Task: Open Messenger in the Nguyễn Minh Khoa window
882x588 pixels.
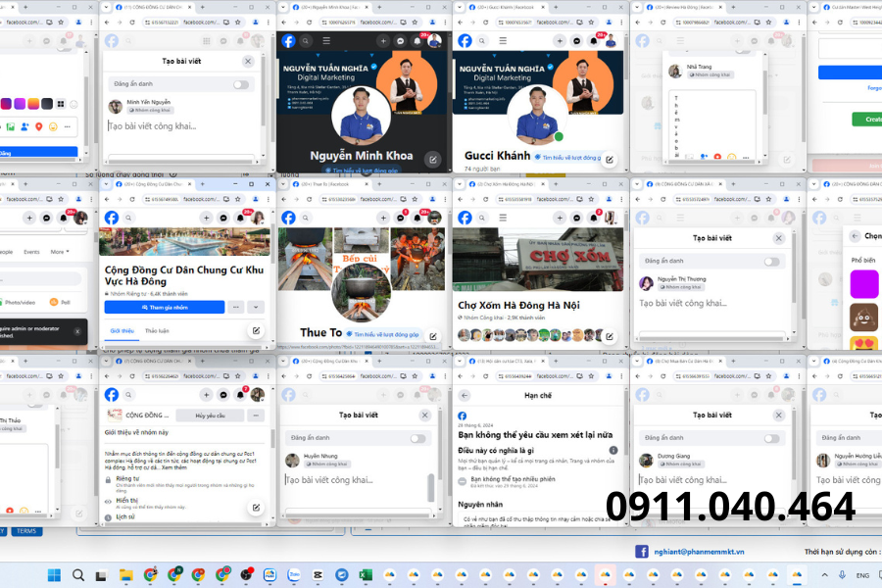Action: click(x=401, y=41)
